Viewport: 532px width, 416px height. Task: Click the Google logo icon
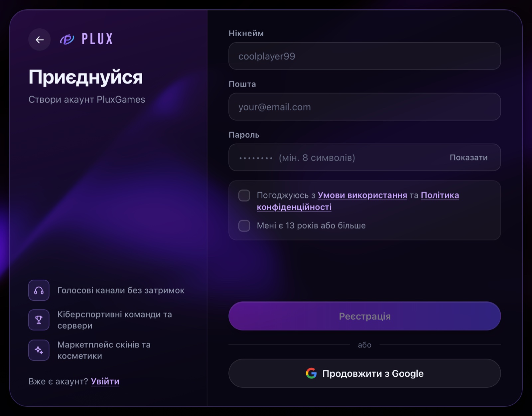tap(311, 373)
